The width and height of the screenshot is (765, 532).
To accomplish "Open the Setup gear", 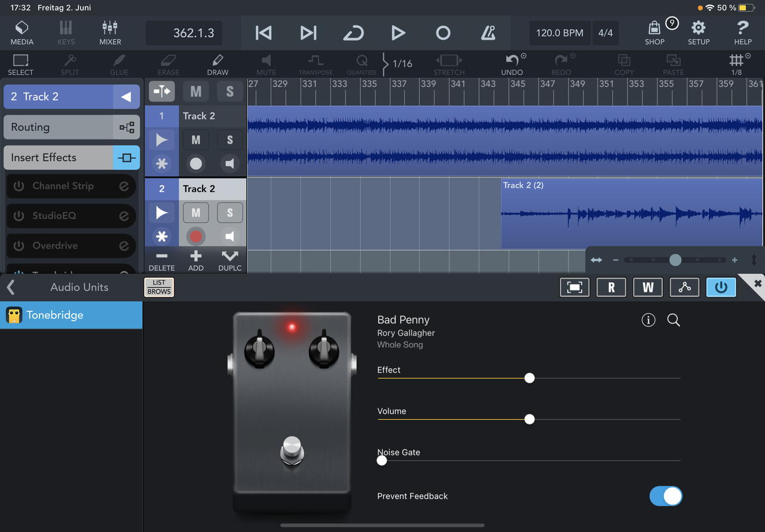I will tap(699, 33).
